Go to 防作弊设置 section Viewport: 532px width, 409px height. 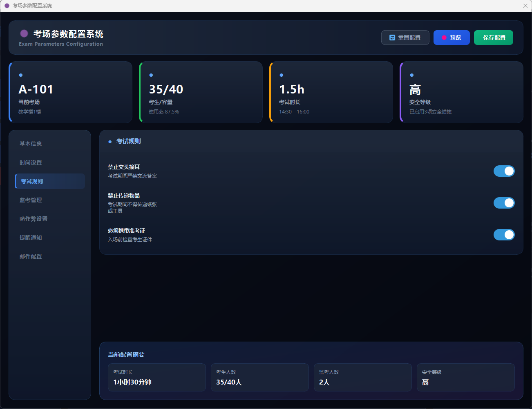[34, 219]
